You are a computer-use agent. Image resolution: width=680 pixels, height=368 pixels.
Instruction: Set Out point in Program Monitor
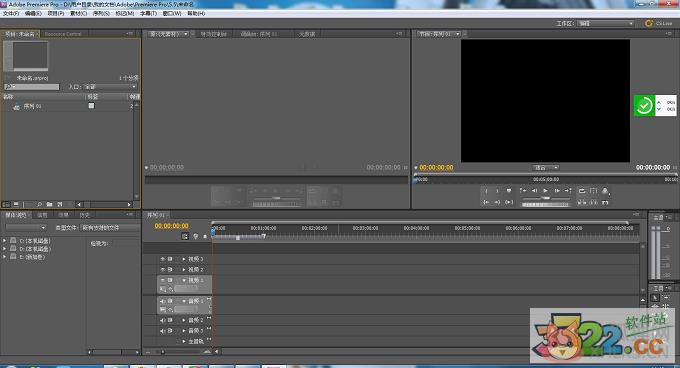[x=497, y=191]
